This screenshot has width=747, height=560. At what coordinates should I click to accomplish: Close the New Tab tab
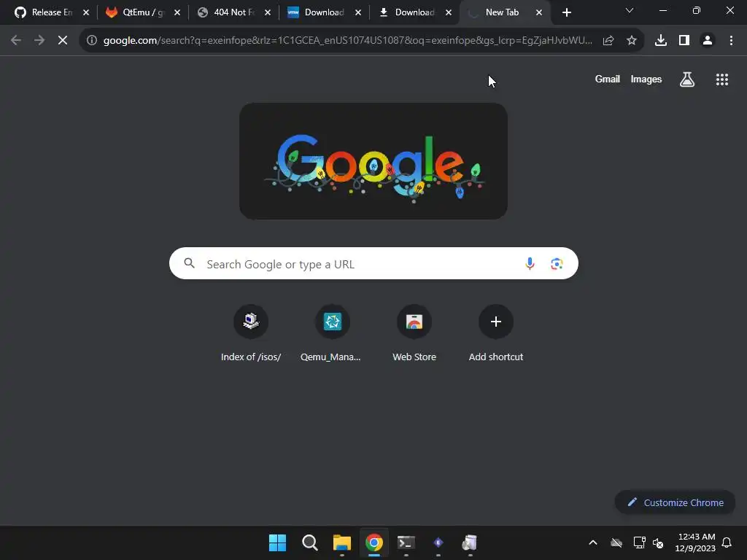pyautogui.click(x=539, y=13)
